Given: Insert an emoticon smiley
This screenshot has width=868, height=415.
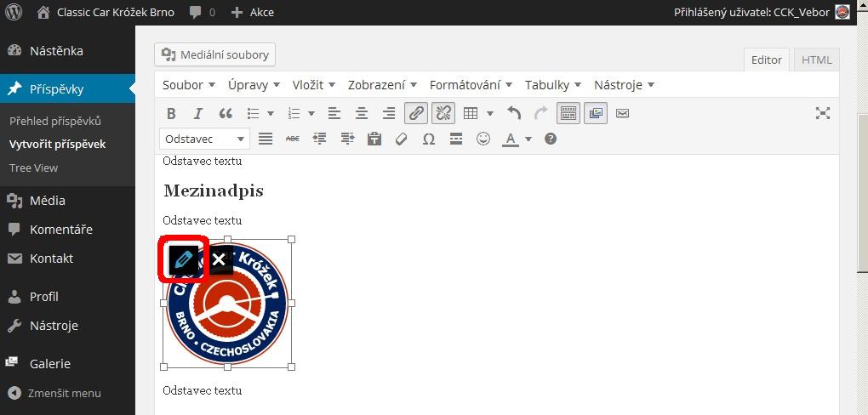Looking at the screenshot, I should [x=483, y=139].
